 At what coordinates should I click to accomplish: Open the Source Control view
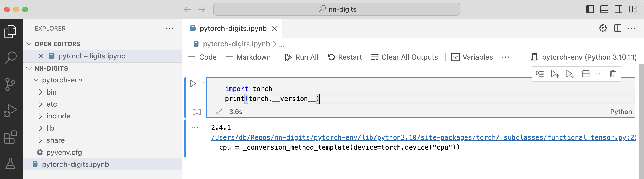click(10, 84)
